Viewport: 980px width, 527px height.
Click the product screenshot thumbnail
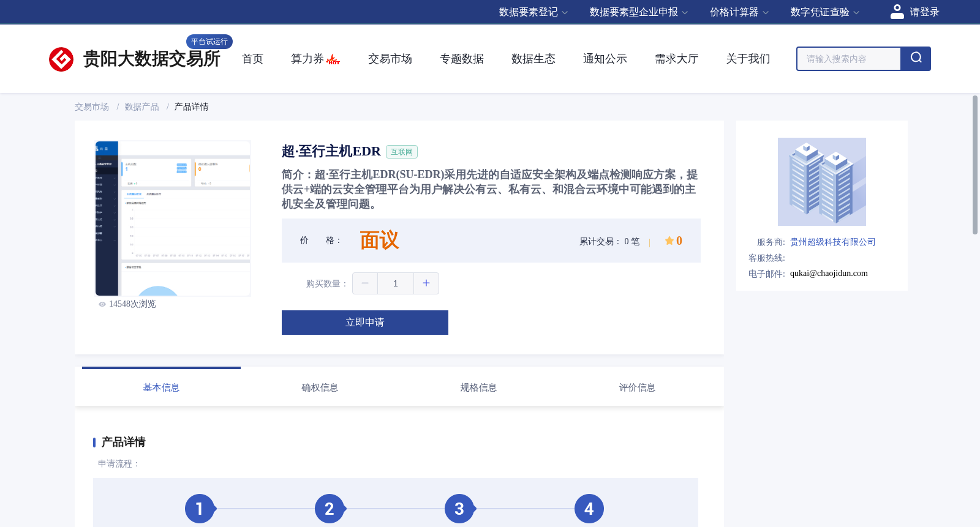[x=173, y=219]
